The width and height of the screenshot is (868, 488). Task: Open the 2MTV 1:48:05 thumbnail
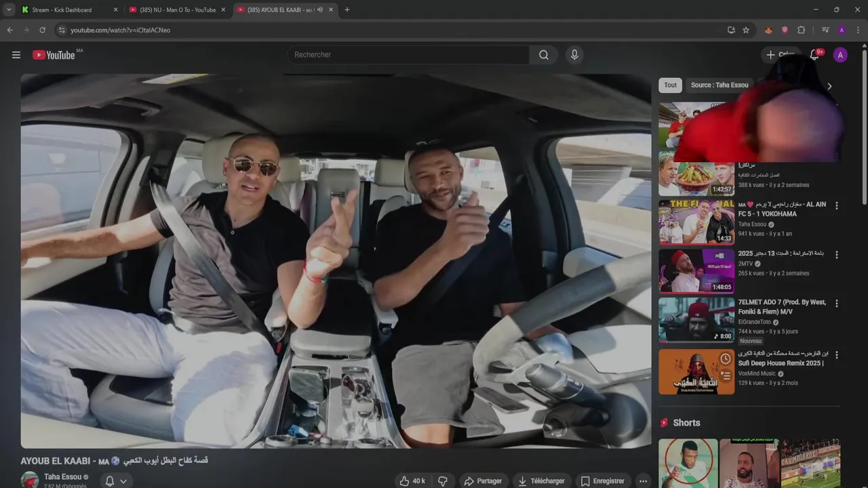[x=696, y=271]
